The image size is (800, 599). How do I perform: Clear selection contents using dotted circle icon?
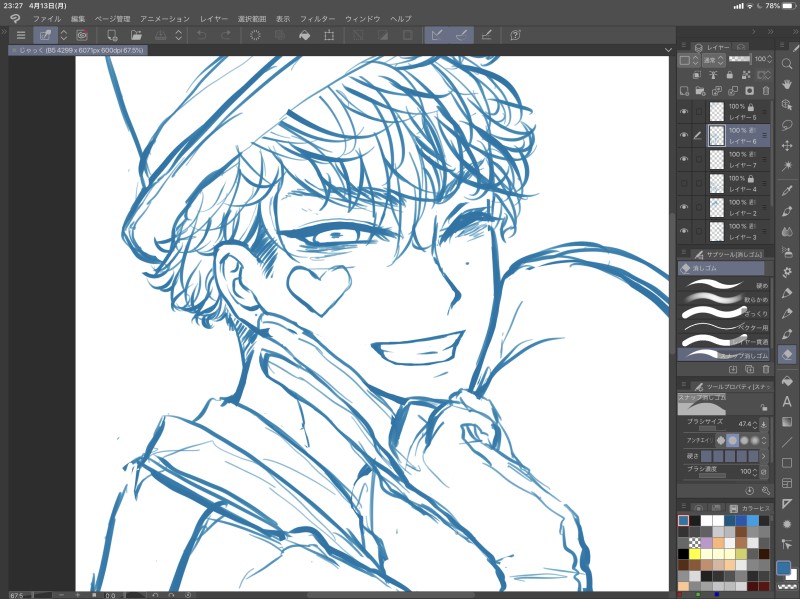coord(255,35)
